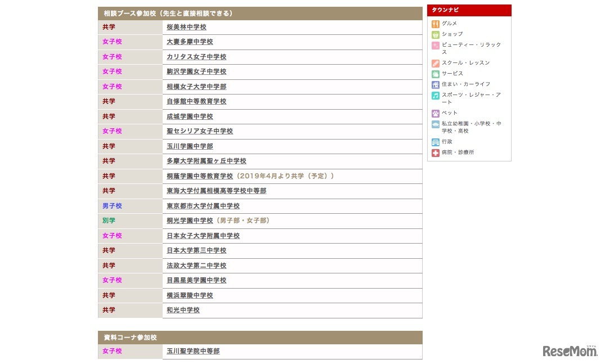Open the ビューティー・リラックス link
The image size is (605, 364).
coord(471,48)
